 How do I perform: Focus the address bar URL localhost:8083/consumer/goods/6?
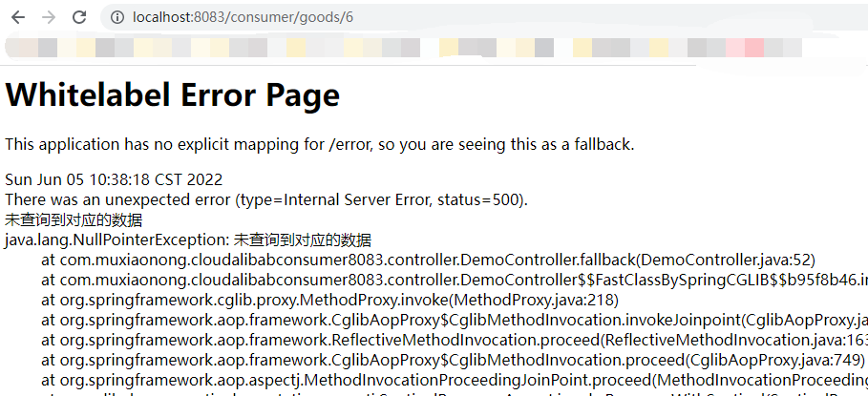(243, 17)
